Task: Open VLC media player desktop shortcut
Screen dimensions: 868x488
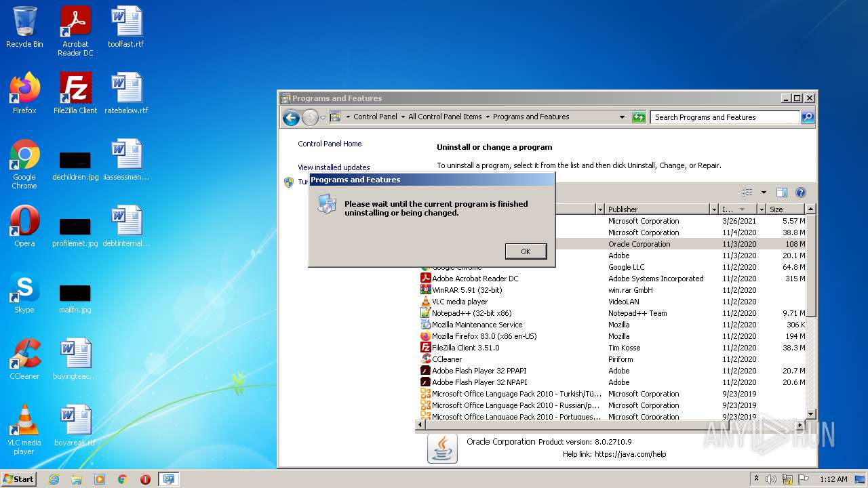Action: point(24,430)
